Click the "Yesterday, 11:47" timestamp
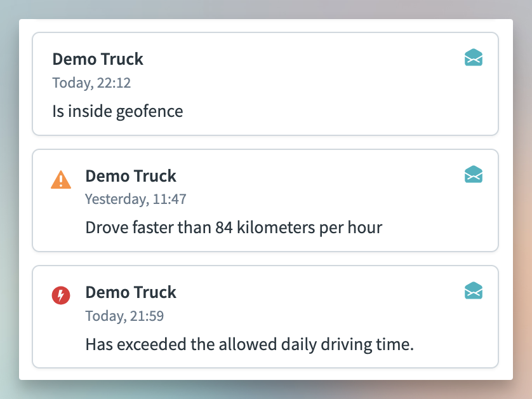 tap(136, 199)
